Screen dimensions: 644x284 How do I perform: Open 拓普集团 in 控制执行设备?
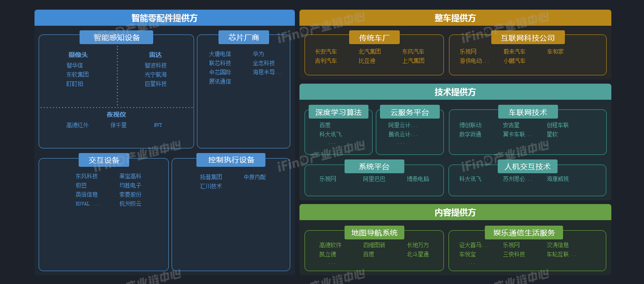pos(211,177)
